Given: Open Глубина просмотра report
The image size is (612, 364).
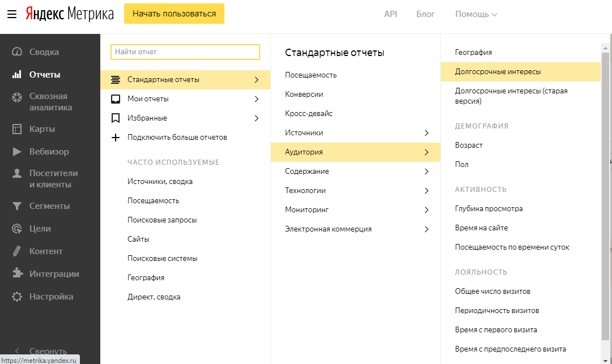Looking at the screenshot, I should pyautogui.click(x=488, y=208).
